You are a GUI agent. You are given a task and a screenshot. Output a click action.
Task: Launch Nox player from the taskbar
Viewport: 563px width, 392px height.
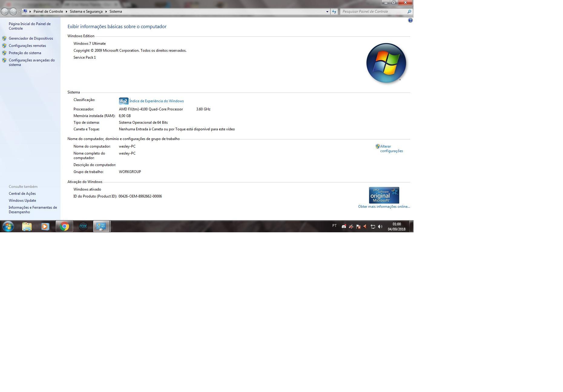83,226
